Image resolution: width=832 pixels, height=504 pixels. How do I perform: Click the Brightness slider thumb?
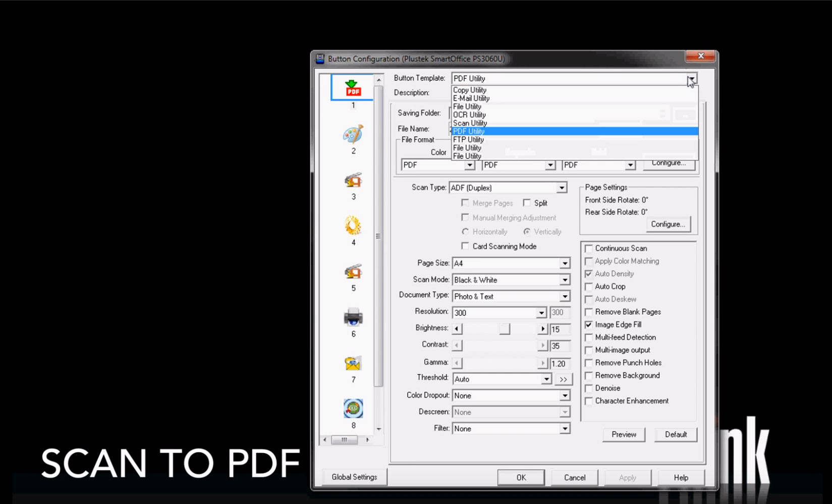(505, 329)
